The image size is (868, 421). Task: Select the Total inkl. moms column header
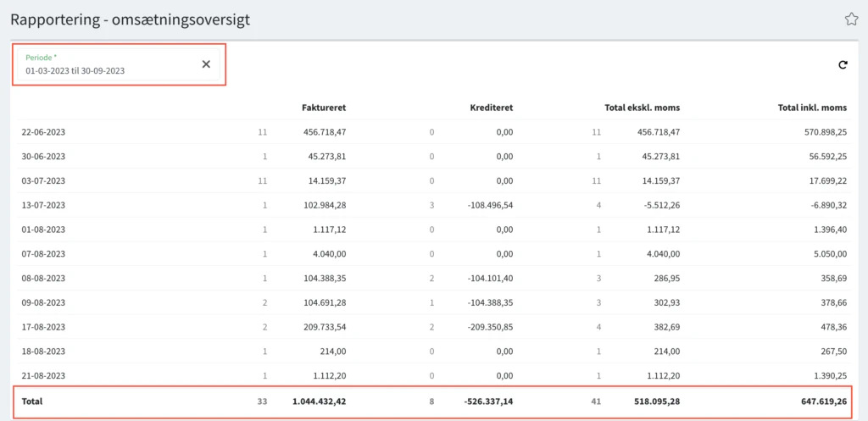coord(812,108)
